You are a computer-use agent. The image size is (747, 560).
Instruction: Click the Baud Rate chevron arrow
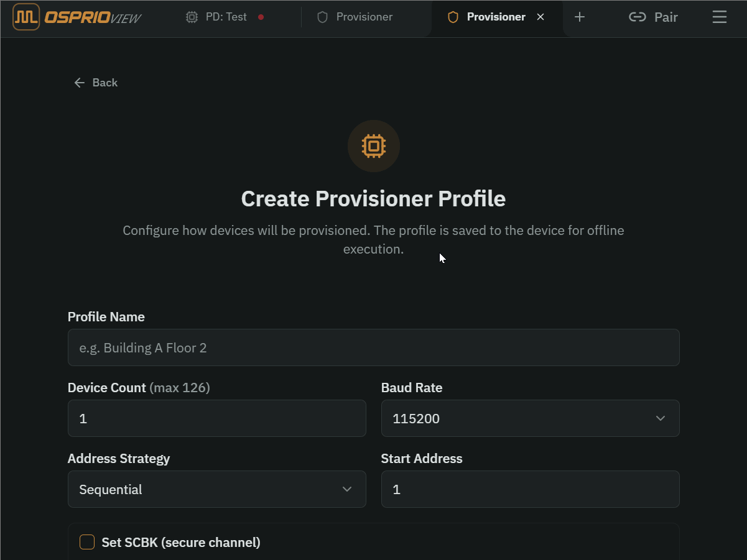pyautogui.click(x=661, y=418)
